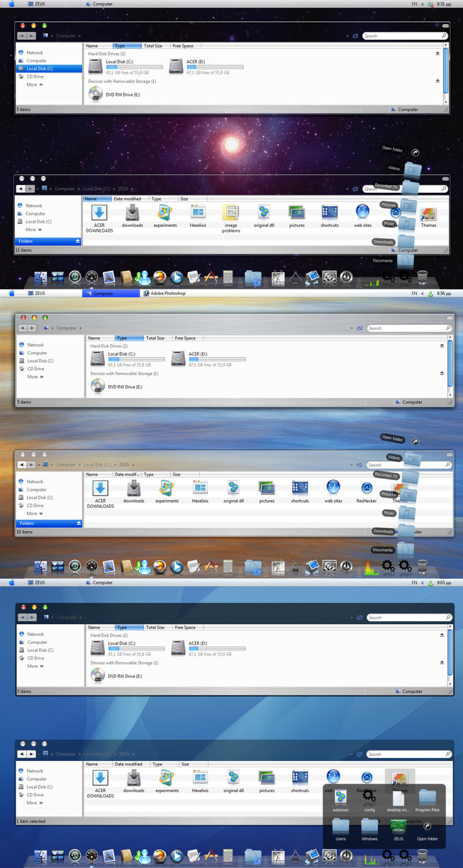
Task: Open Local Disk (C:) drive in galaxy Computer window
Action: pyautogui.click(x=124, y=66)
